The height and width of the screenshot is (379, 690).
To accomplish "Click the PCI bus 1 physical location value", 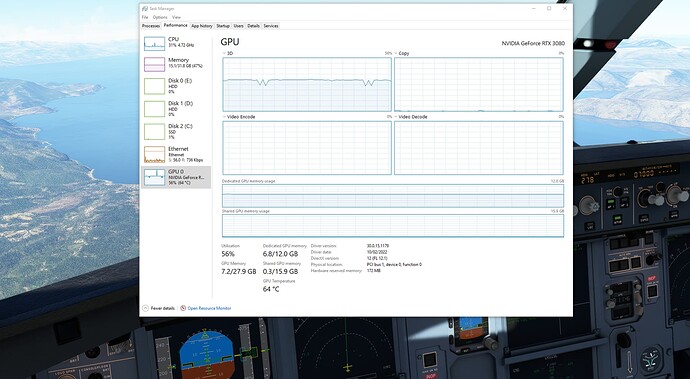I will tap(394, 265).
